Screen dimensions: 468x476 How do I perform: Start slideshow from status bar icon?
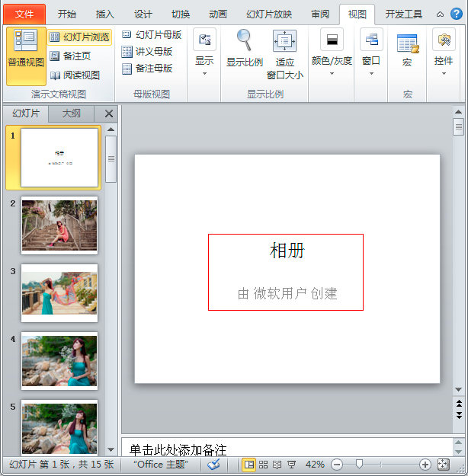coord(291,465)
